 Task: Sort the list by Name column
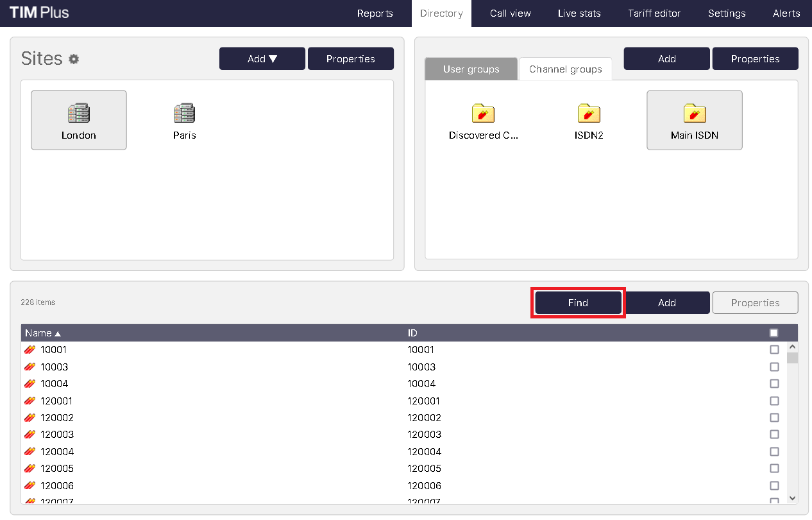(x=38, y=333)
